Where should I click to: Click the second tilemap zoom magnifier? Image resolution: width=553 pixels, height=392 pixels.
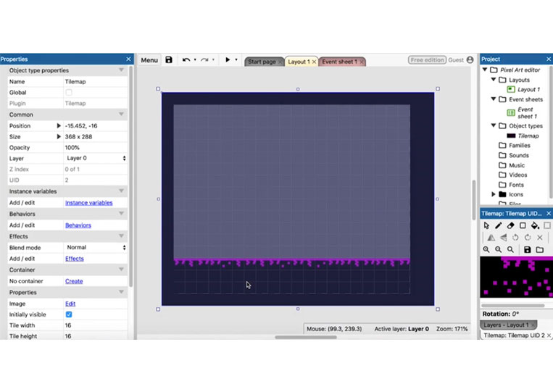(x=499, y=249)
